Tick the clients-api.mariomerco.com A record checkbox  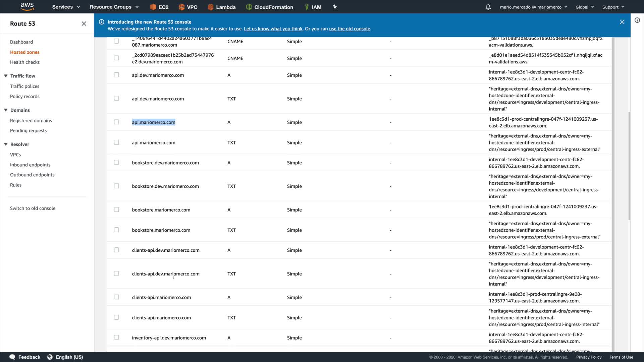[x=116, y=297]
